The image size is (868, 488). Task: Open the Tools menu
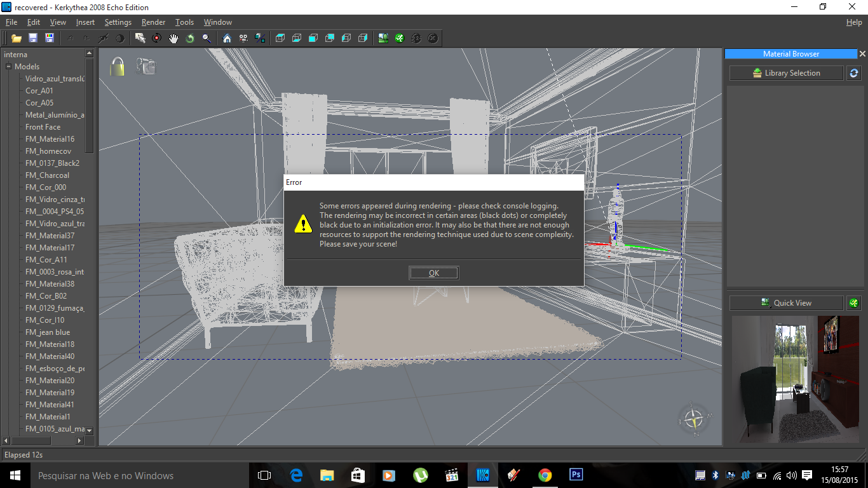(184, 22)
